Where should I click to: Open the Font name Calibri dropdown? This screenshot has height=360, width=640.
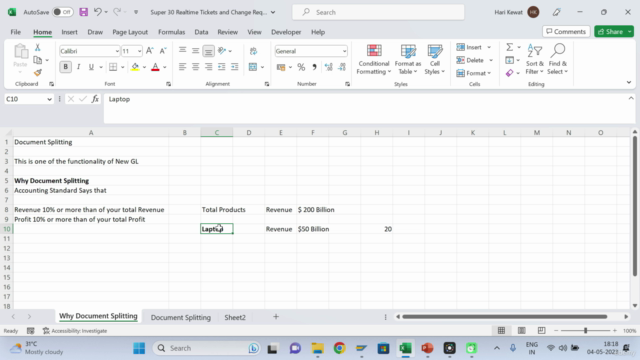tap(117, 51)
